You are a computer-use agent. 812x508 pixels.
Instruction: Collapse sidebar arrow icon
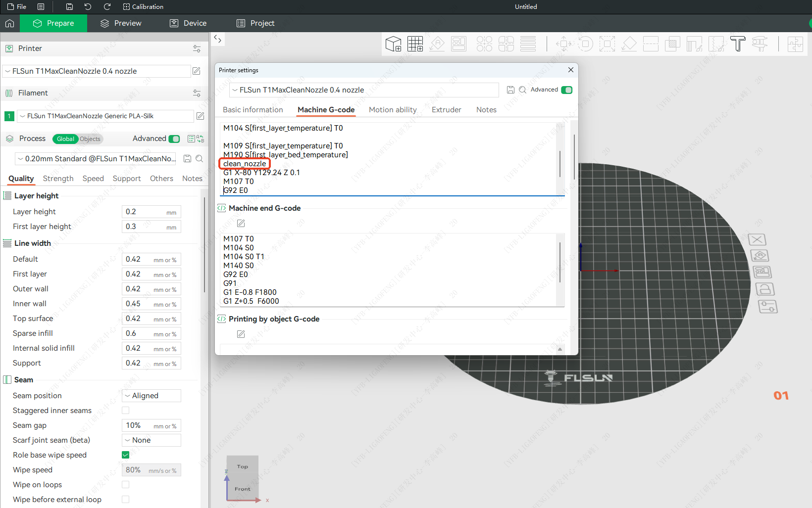[218, 39]
